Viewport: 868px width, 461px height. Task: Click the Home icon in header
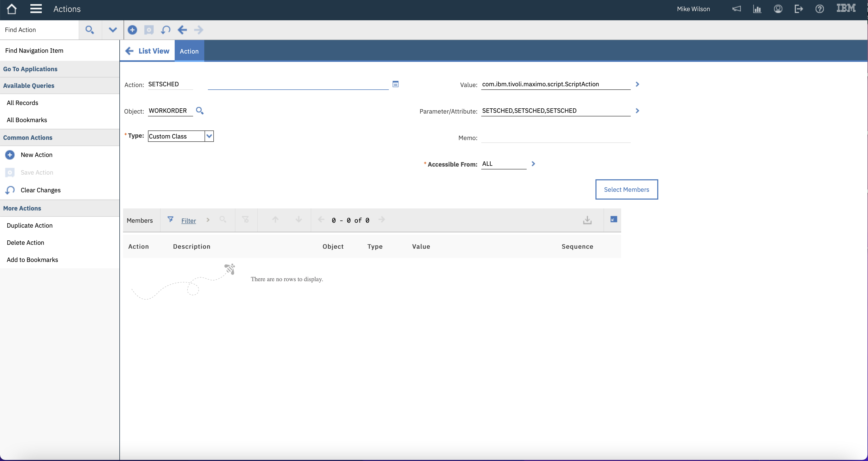click(11, 9)
